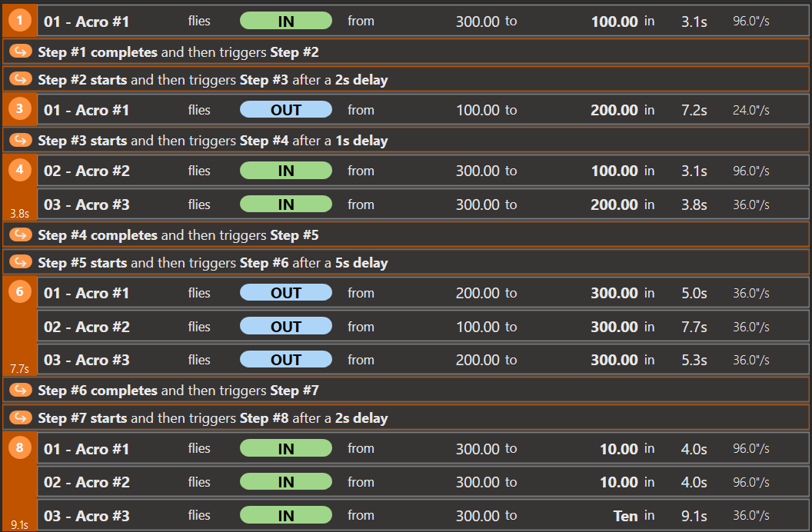
Task: Edit the 7.7s duration for Acro #2
Action: click(694, 327)
